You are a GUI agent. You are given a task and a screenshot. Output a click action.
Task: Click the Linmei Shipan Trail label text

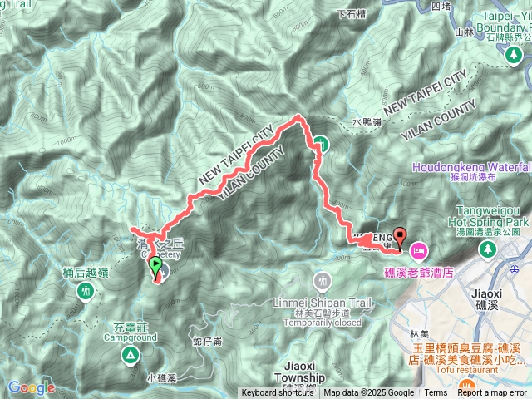pos(323,302)
